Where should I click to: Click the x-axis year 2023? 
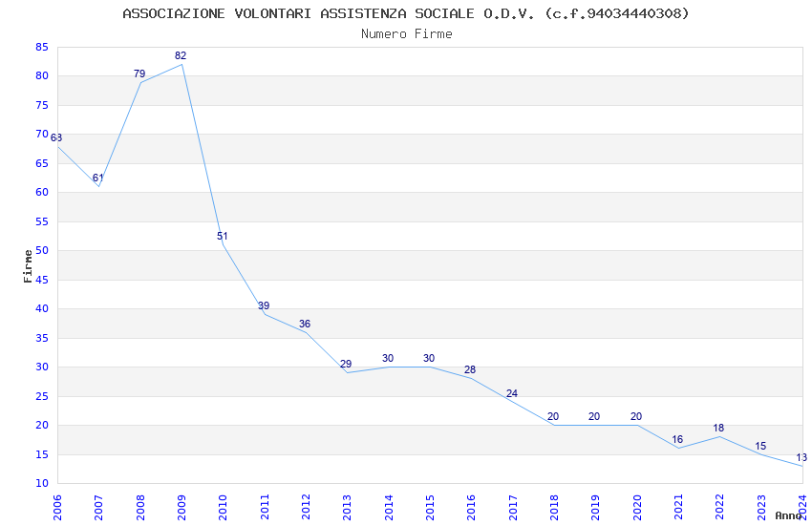(x=761, y=508)
